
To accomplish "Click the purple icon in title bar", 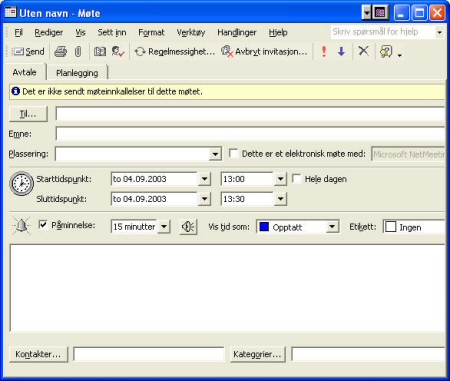I will [x=380, y=13].
